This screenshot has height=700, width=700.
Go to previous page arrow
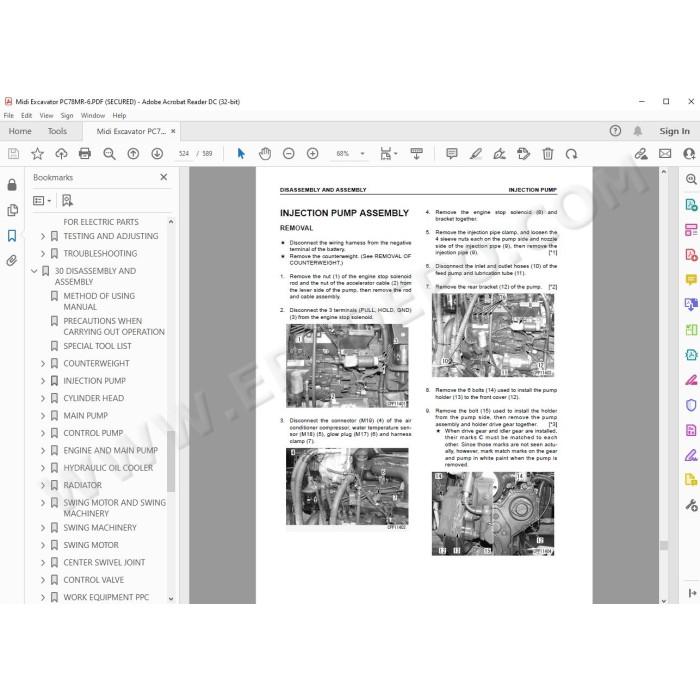tap(133, 154)
